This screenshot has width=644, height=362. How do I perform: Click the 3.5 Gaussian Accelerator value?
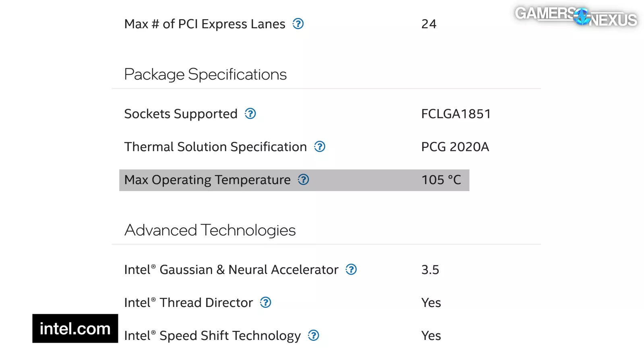pos(430,269)
